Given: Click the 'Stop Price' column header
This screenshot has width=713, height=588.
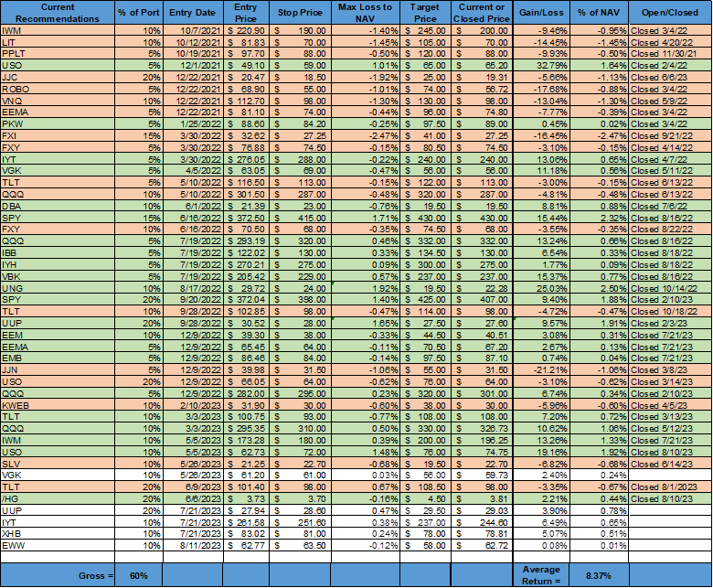Looking at the screenshot, I should pos(300,13).
